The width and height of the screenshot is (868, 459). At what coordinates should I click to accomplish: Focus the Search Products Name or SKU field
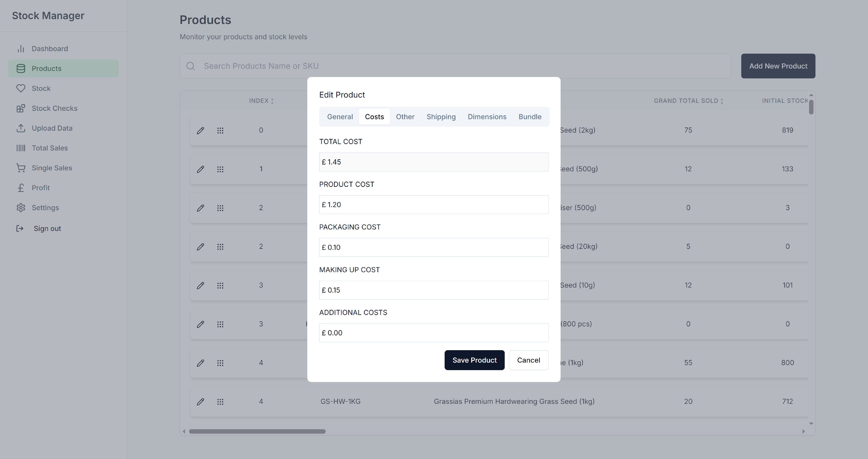pos(455,66)
